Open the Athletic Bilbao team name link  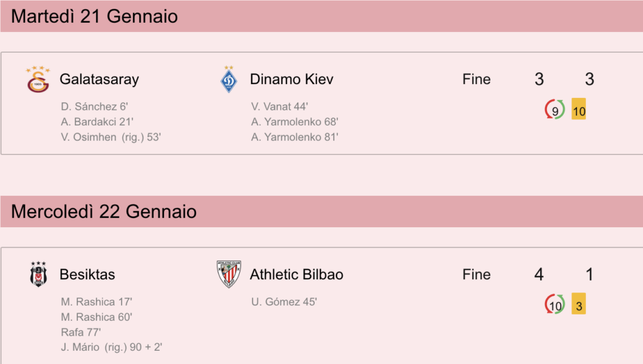(x=296, y=274)
